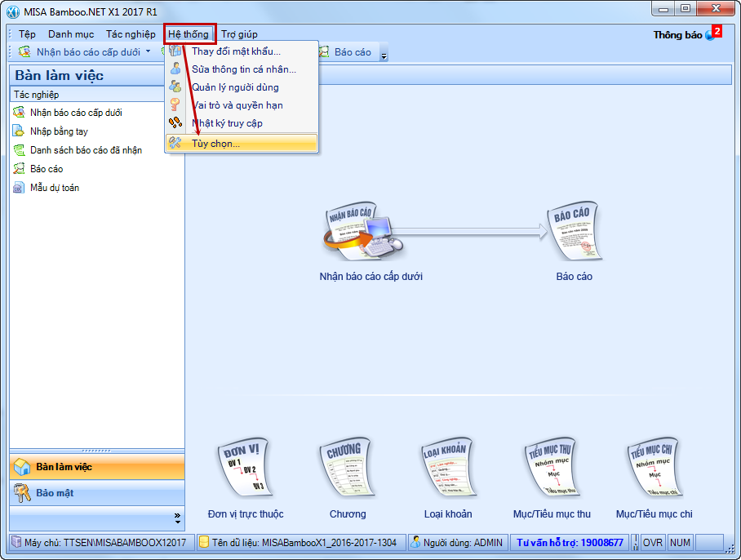
Task: Open Mẫu dự toán in sidebar
Action: 55,188
